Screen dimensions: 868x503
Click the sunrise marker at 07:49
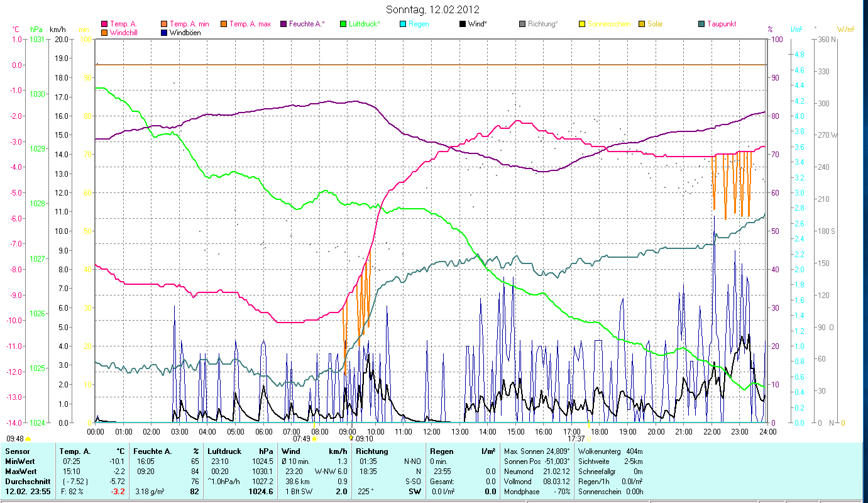click(x=314, y=439)
